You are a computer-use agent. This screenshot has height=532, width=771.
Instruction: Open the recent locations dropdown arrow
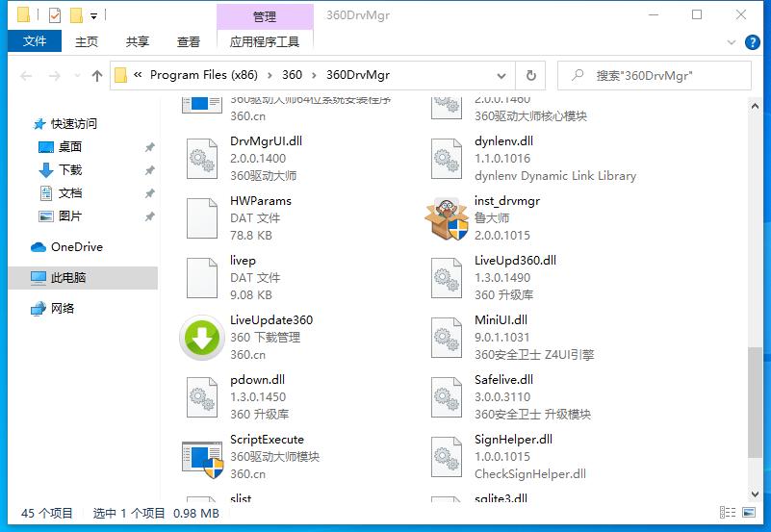[77, 76]
